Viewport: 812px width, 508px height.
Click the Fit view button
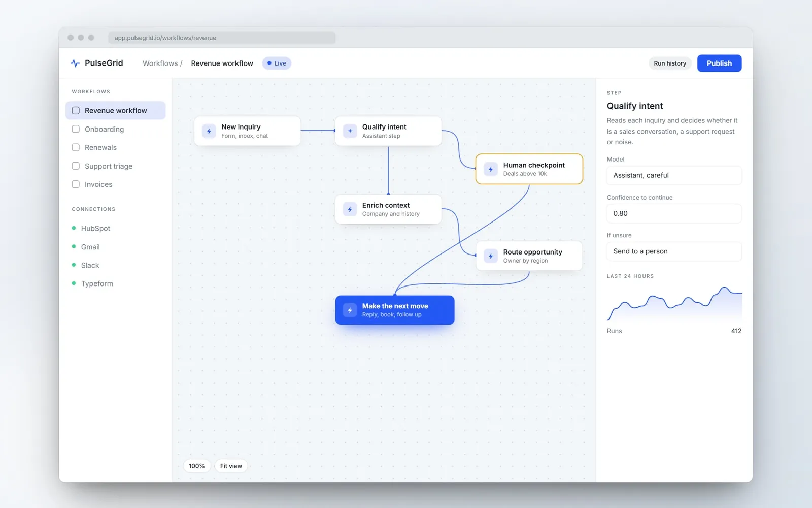[231, 466]
